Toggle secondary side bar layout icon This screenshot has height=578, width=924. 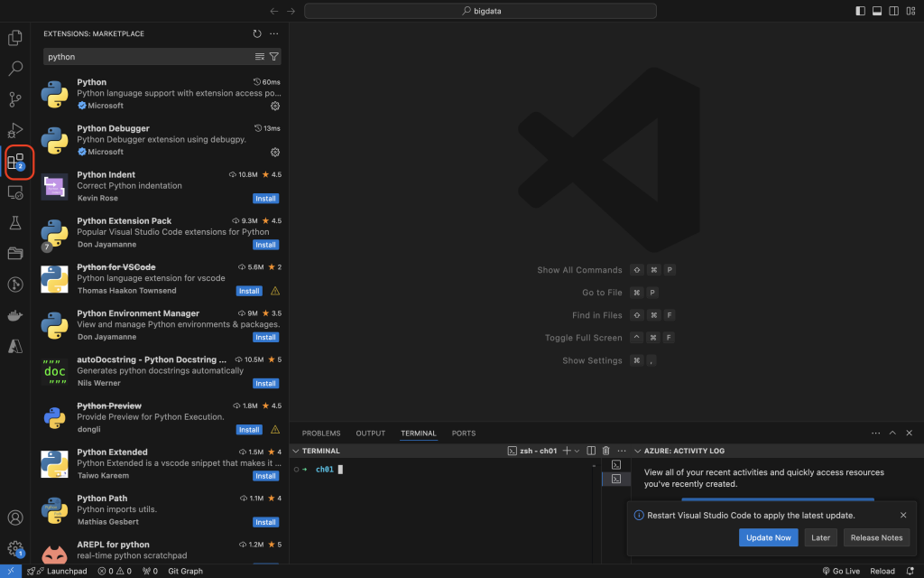pyautogui.click(x=894, y=11)
